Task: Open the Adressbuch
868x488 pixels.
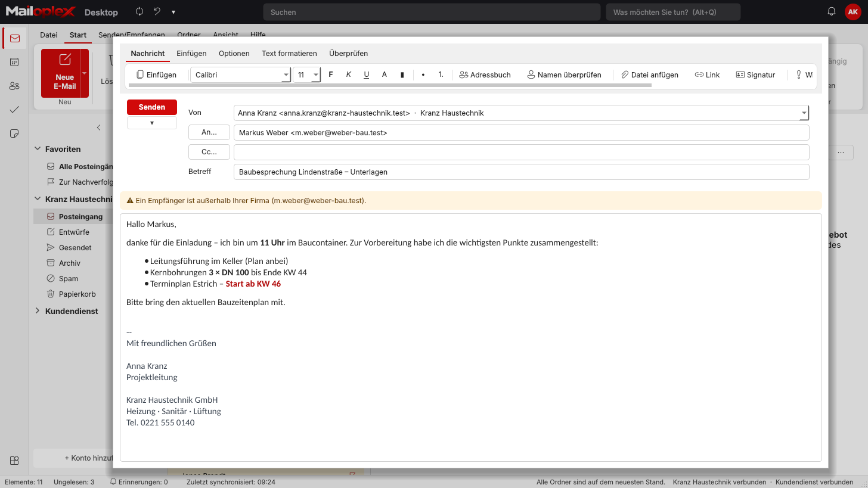Action: coord(485,74)
